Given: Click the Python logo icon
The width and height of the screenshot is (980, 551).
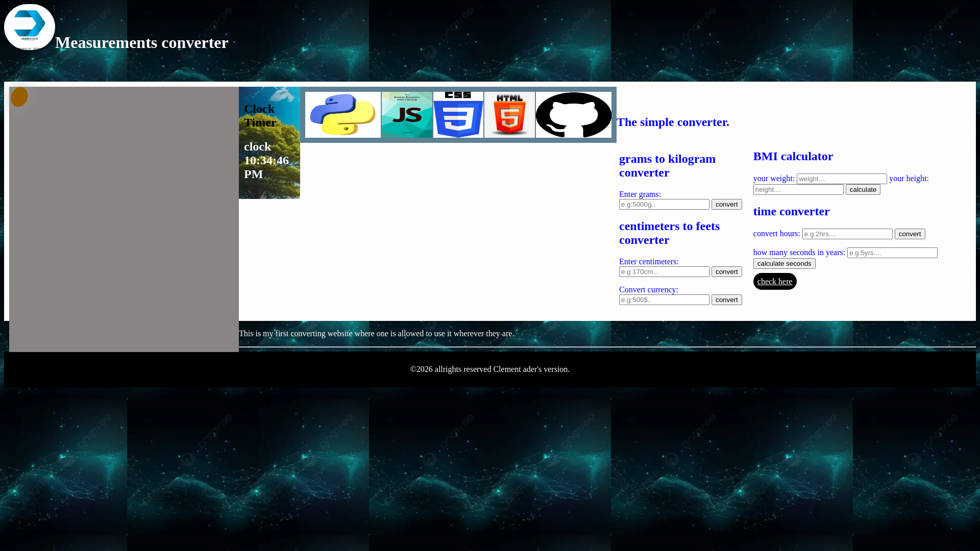Looking at the screenshot, I should pos(342,115).
